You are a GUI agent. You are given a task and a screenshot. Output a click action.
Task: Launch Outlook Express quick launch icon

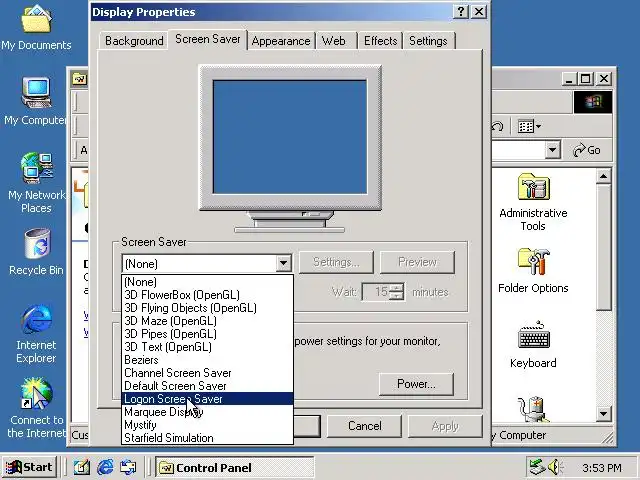128,467
